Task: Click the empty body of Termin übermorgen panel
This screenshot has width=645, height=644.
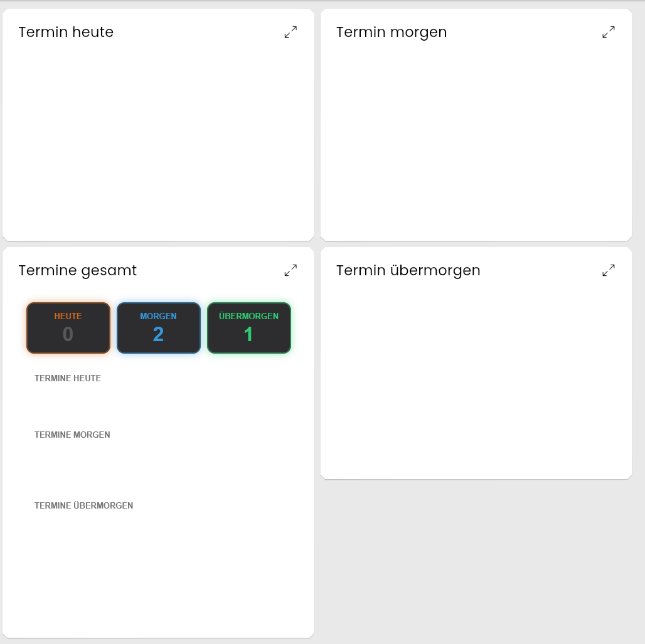Action: point(476,378)
